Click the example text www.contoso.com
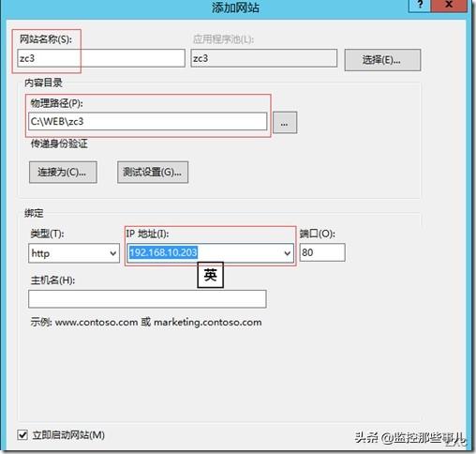Screen dimensions: 476x454 pyautogui.click(x=97, y=322)
